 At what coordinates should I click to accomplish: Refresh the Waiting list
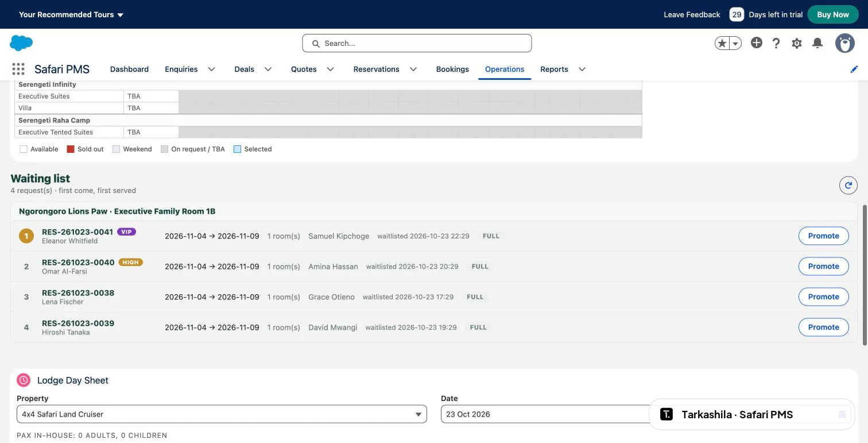848,185
